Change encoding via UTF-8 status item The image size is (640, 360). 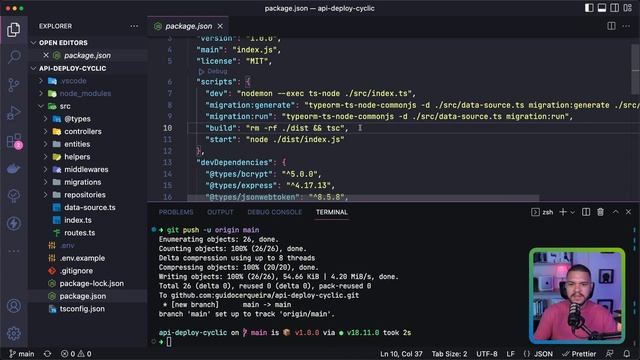click(487, 354)
